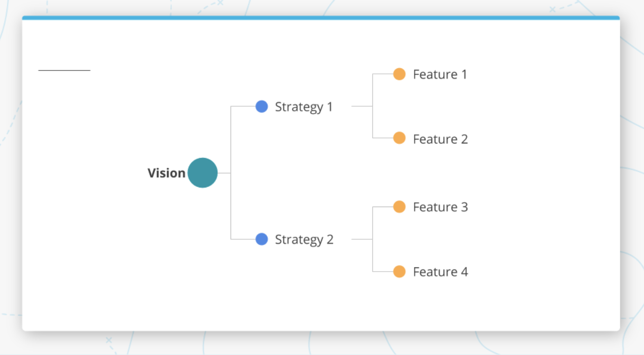The height and width of the screenshot is (355, 644).
Task: Click the large teal Vision circle
Action: pyautogui.click(x=203, y=173)
